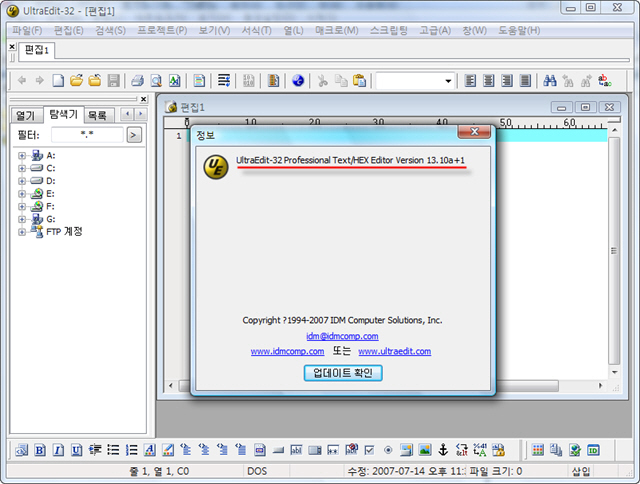
Task: Close the 정보 dialog with X
Action: (x=474, y=131)
